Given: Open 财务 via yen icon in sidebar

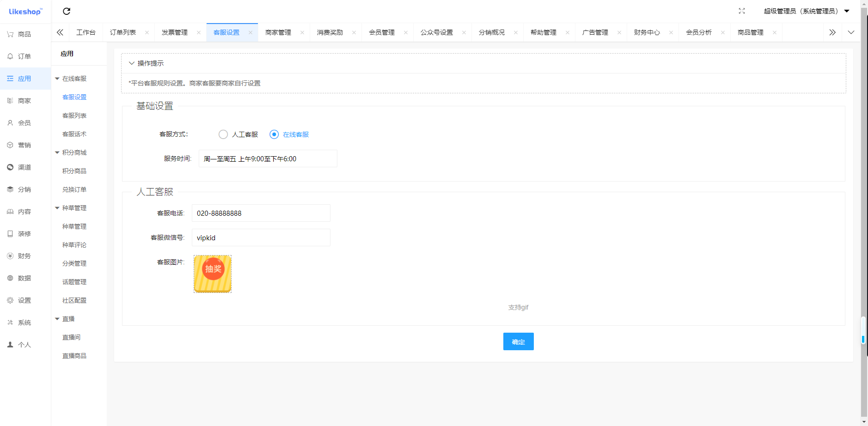Looking at the screenshot, I should pos(10,256).
